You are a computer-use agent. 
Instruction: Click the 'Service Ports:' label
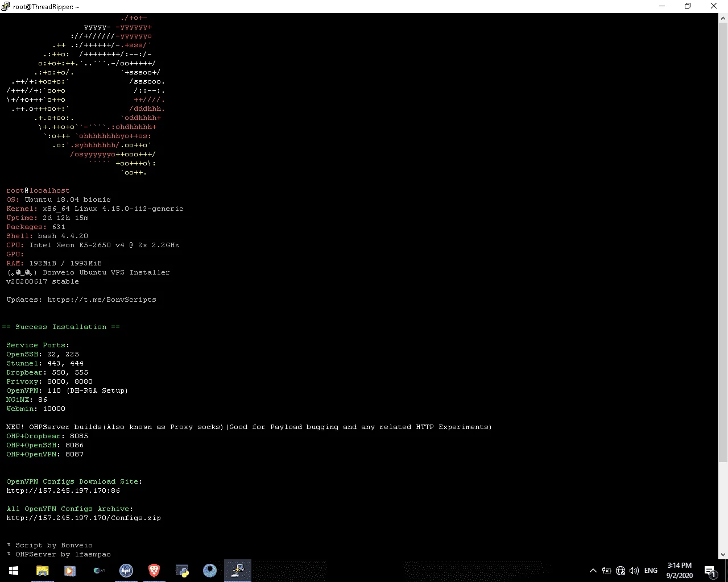pyautogui.click(x=38, y=345)
